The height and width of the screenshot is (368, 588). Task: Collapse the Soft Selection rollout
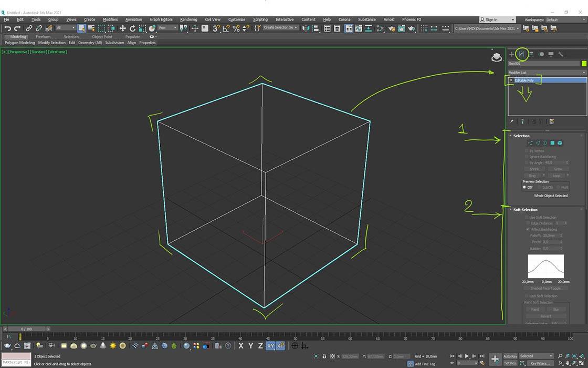[x=525, y=210]
